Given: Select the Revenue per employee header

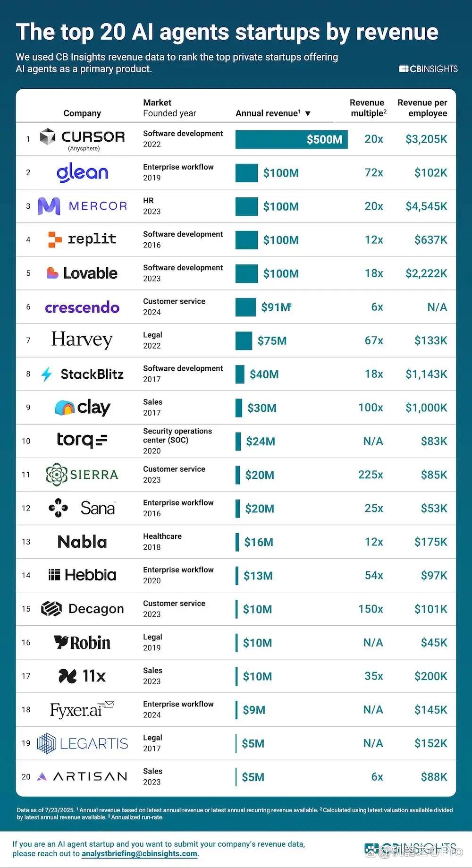Looking at the screenshot, I should (x=422, y=108).
